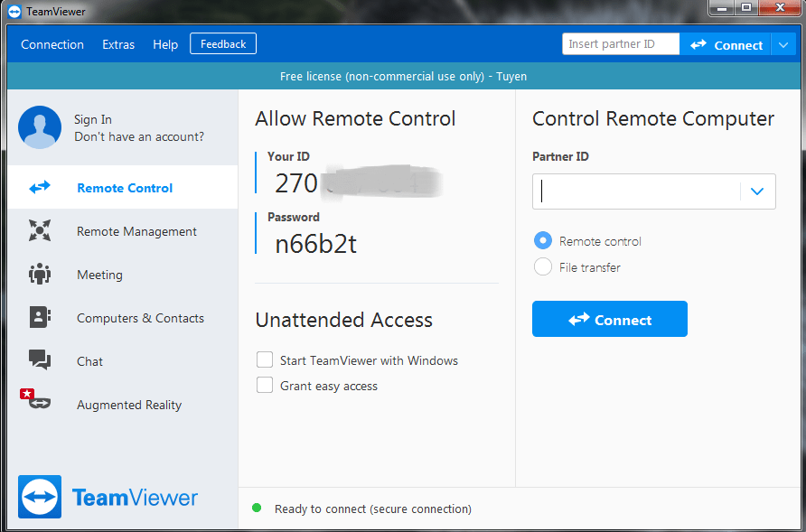
Task: Click the Feedback button
Action: coord(223,43)
